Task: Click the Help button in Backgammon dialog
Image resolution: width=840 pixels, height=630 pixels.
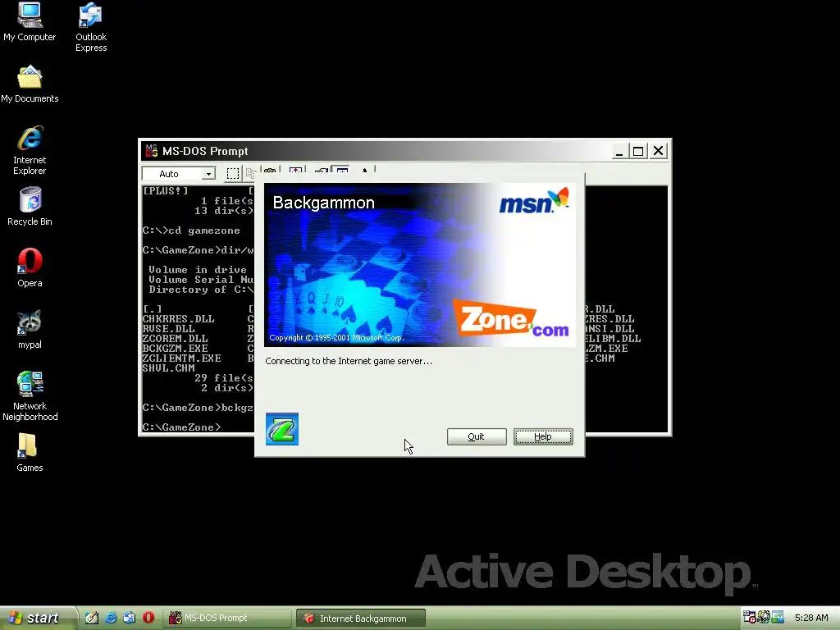Action: 543,436
